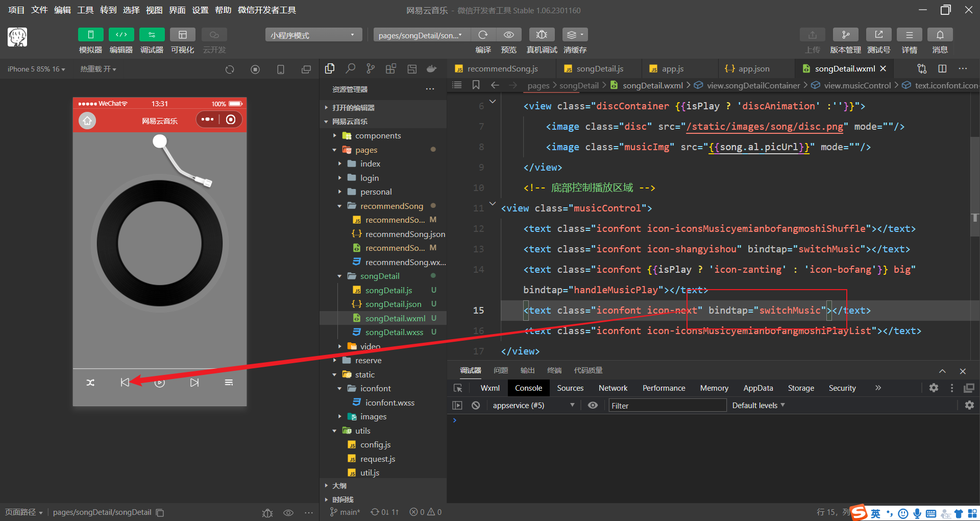
Task: Open the details (详情) panel icon
Action: click(909, 35)
